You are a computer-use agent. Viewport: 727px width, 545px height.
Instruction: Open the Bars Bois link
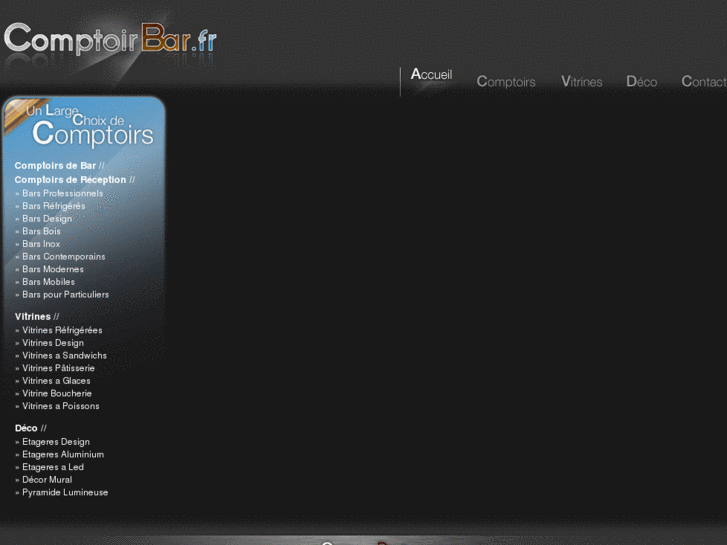(41, 231)
